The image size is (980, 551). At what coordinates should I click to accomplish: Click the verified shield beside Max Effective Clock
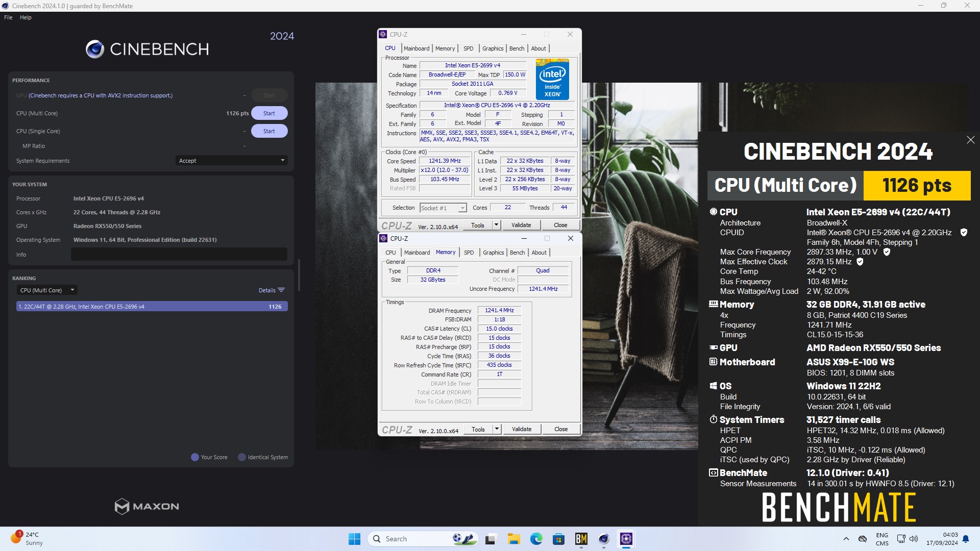(860, 262)
